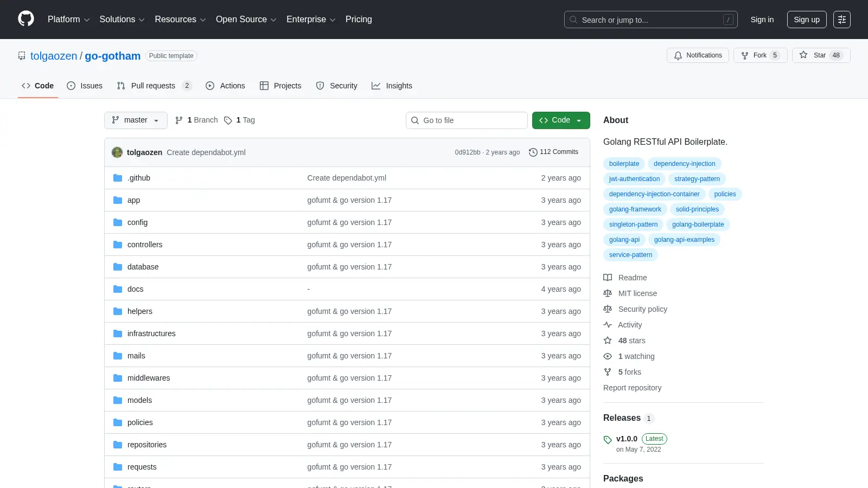The width and height of the screenshot is (868, 488).
Task: Select the solid-principles topic tag
Action: [697, 209]
